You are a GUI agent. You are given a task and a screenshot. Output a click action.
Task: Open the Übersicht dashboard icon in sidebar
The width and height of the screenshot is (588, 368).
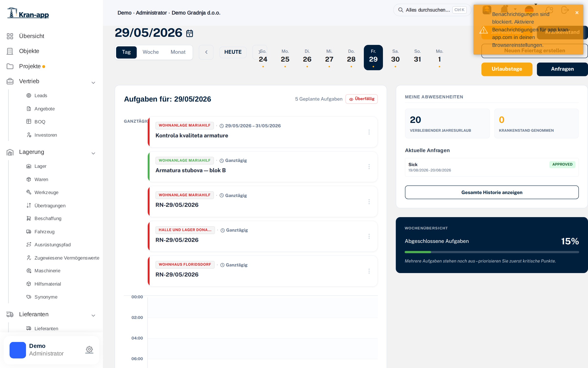[10, 36]
